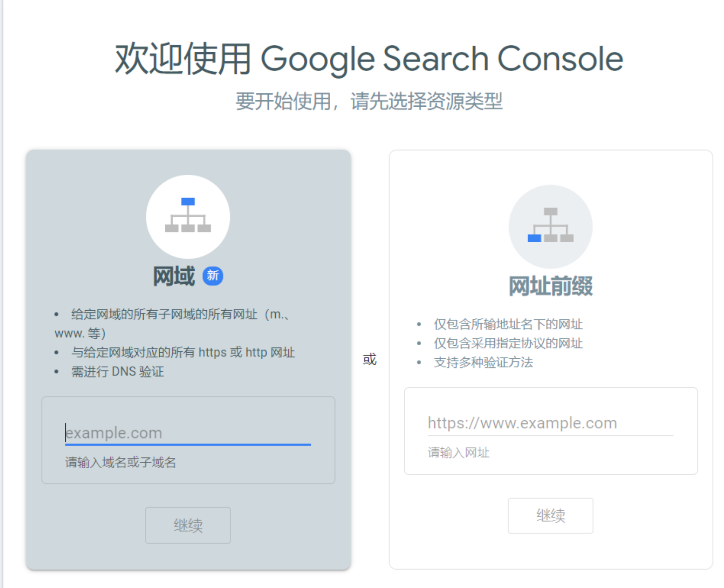
Task: Click the subtitle 要开始使用，请先选择资源类型
Action: 369,101
